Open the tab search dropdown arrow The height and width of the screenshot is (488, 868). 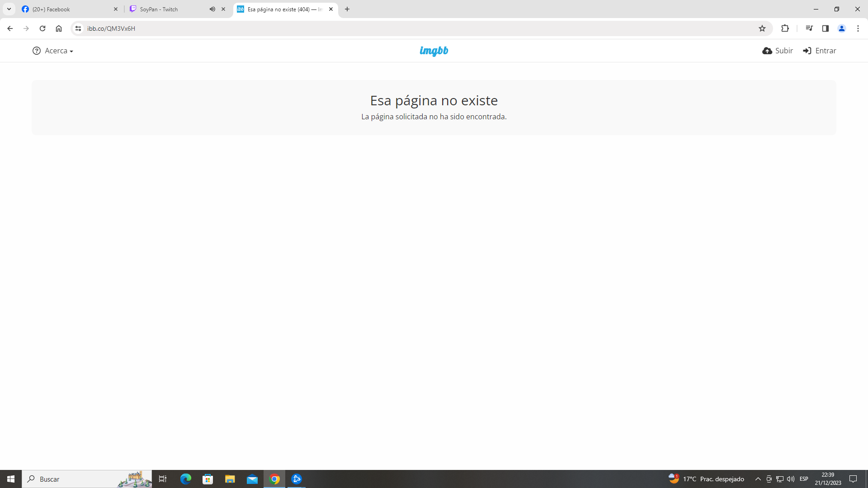tap(9, 9)
